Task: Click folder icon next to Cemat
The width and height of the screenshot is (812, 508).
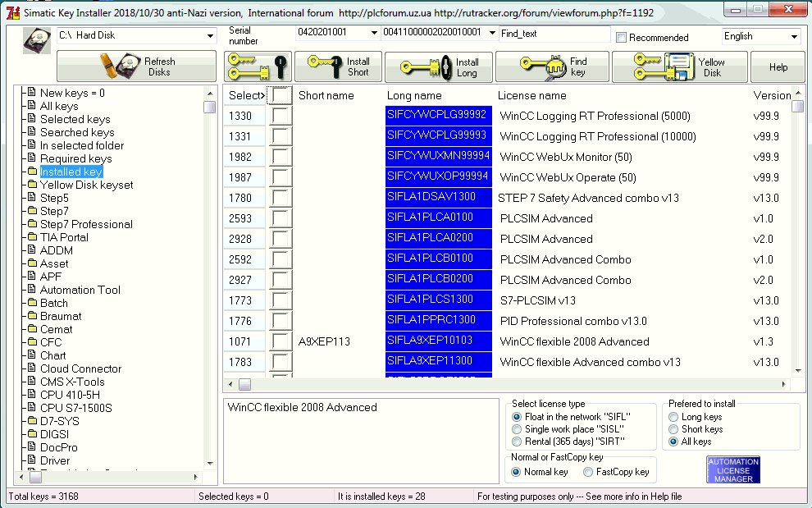Action: click(32, 328)
